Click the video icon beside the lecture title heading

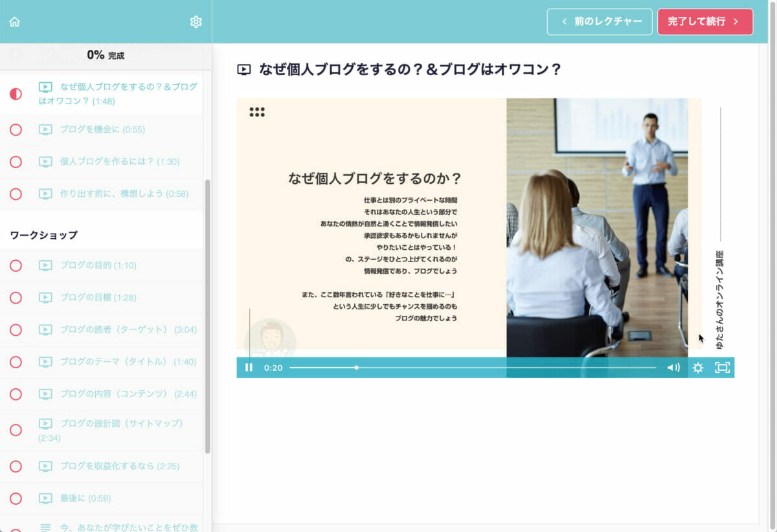244,70
